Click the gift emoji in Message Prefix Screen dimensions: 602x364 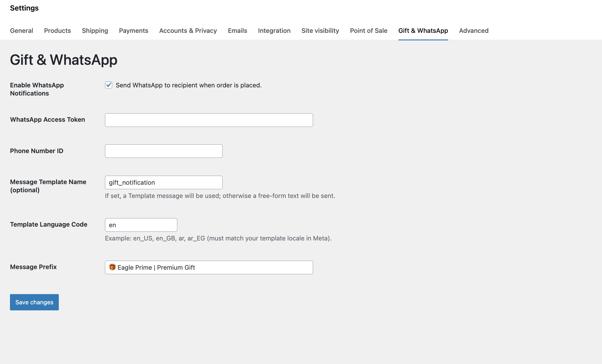coord(112,267)
